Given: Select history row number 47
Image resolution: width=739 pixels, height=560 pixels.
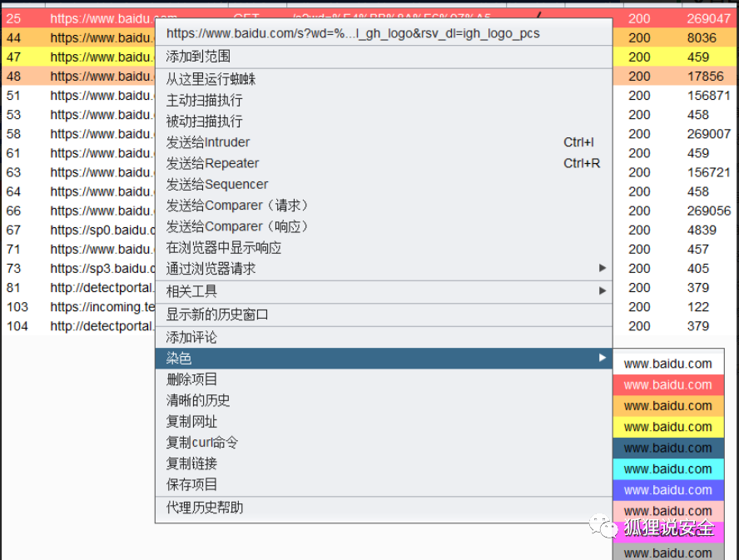Looking at the screenshot, I should click(x=13, y=57).
